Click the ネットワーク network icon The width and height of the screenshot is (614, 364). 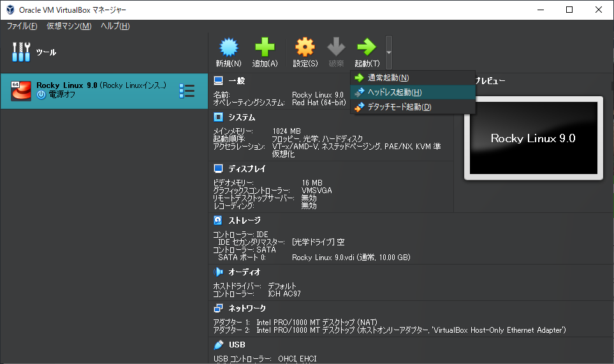218,309
